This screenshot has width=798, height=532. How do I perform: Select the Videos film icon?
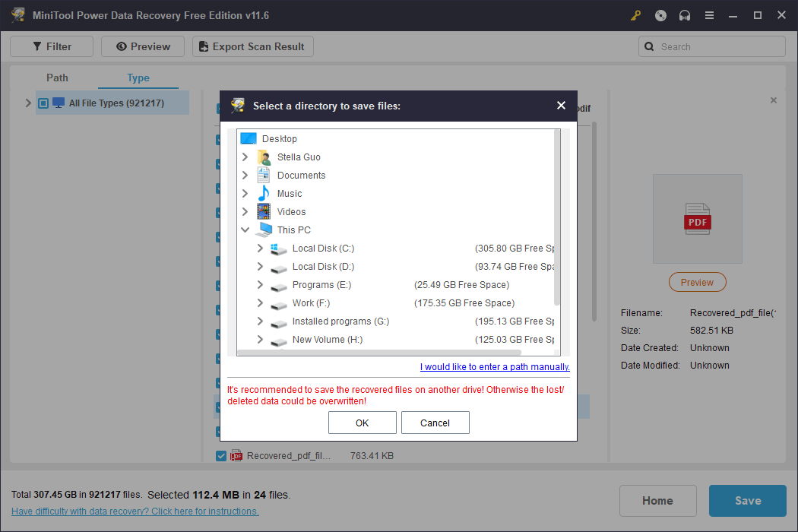[x=264, y=211]
